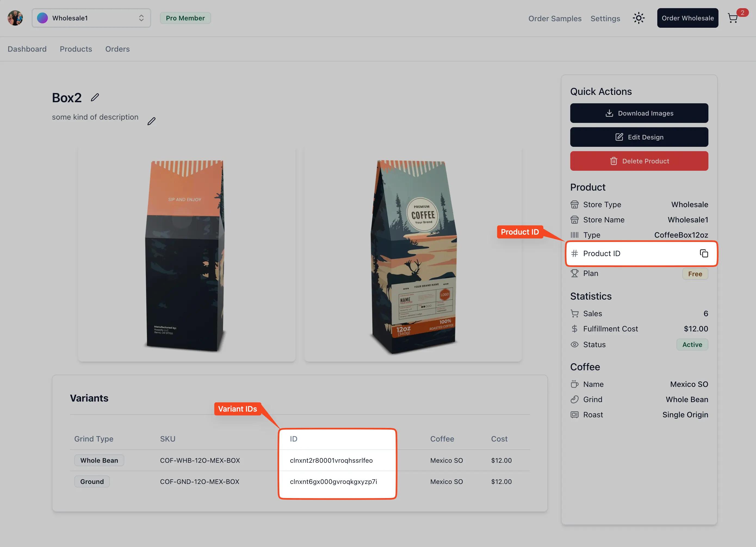Toggle the Active status badge
Screen dimensions: 756x547
[693, 344]
